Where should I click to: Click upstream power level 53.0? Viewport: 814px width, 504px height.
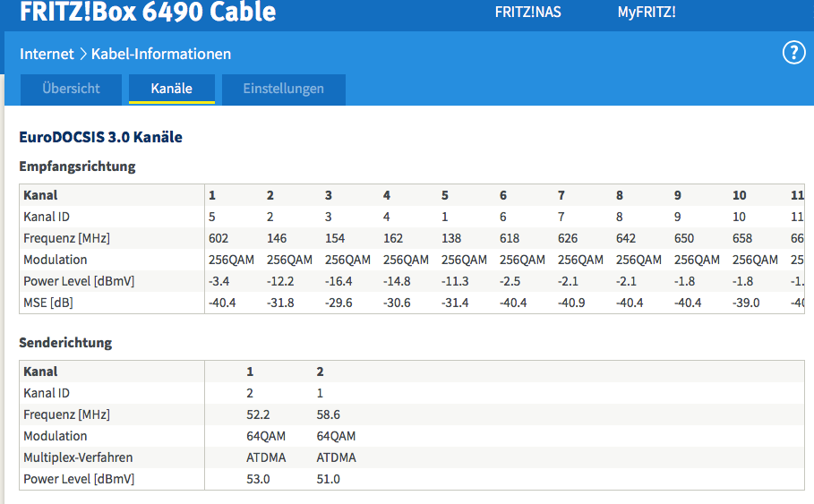258,479
